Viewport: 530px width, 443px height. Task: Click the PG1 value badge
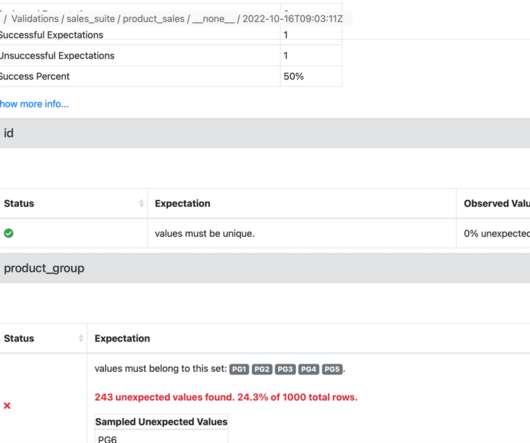click(x=239, y=369)
